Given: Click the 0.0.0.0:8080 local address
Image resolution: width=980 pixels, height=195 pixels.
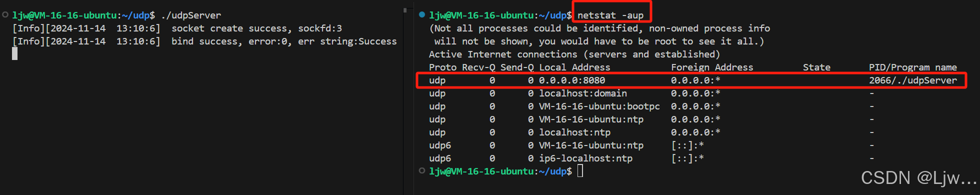Looking at the screenshot, I should 572,80.
